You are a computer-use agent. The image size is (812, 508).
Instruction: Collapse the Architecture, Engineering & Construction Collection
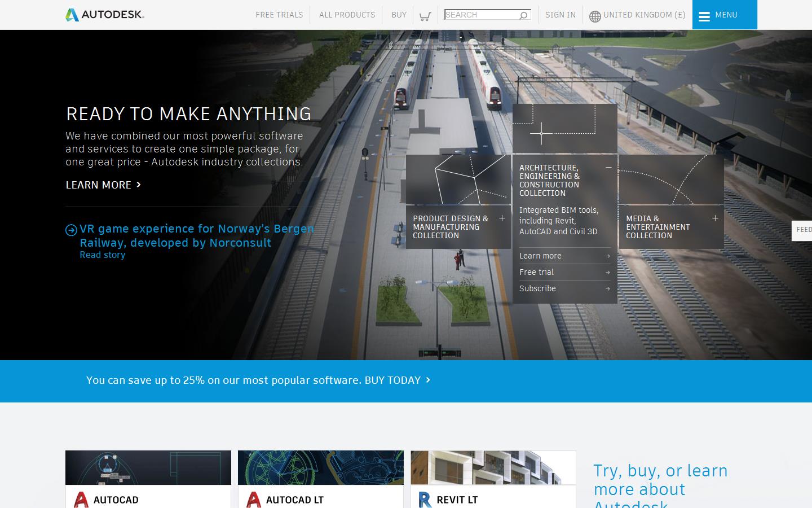click(x=609, y=168)
